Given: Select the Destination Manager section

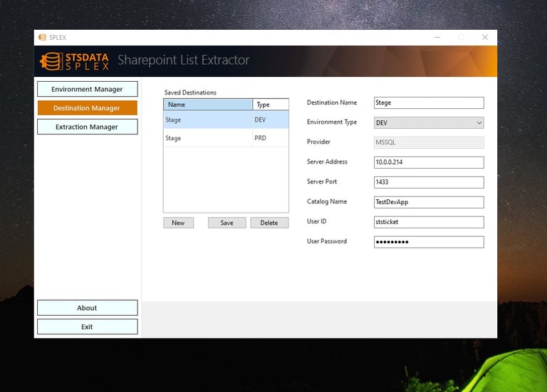Looking at the screenshot, I should click(x=87, y=108).
